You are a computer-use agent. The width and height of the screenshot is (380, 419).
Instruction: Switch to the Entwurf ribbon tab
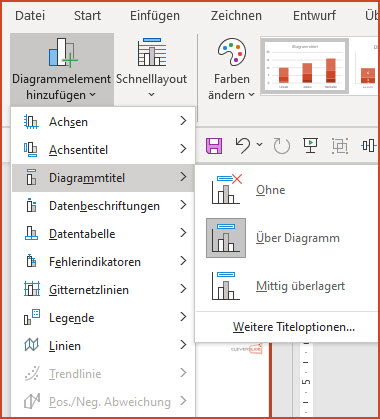[x=314, y=16]
